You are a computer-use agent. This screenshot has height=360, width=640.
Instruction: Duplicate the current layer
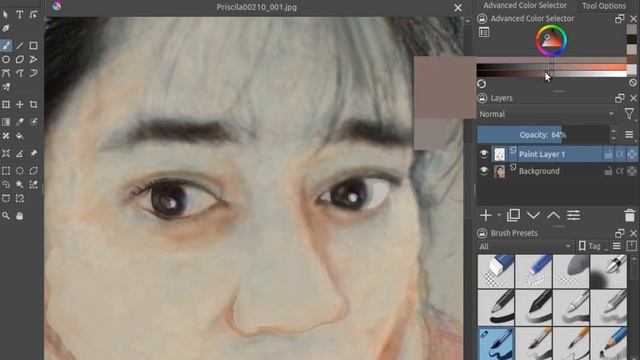[x=513, y=215]
